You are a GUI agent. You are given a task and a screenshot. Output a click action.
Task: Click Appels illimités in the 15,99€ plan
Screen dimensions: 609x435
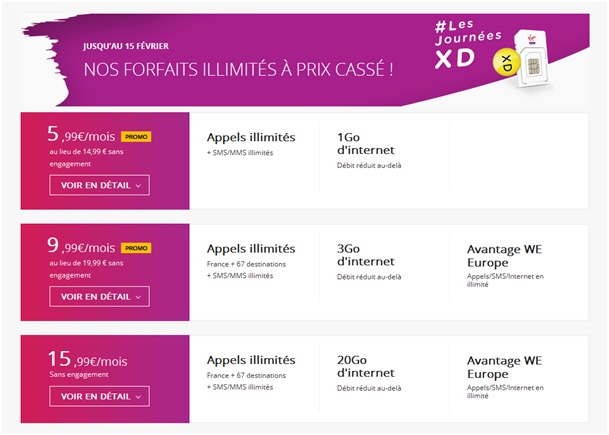(x=251, y=358)
